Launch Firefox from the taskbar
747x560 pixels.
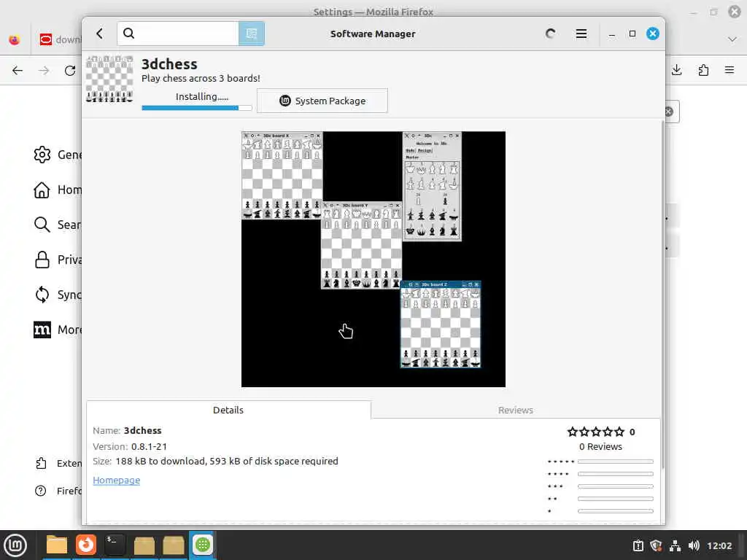(86, 545)
